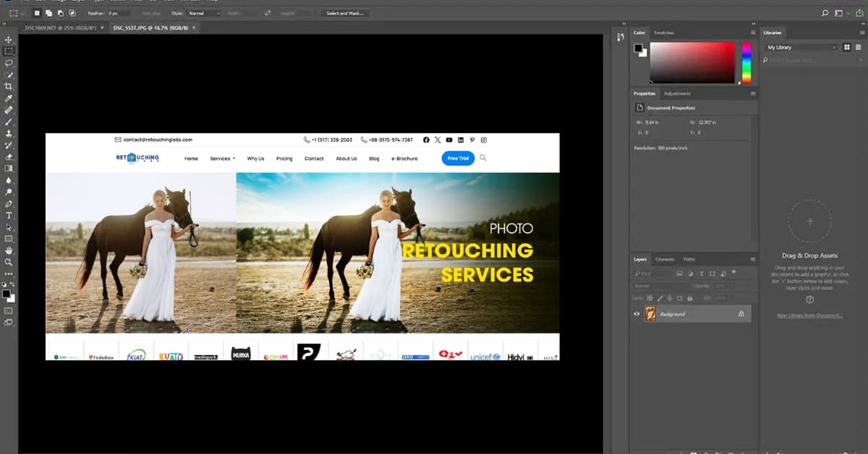The image size is (868, 454).
Task: Select the Eyedropper tool
Action: pos(9,98)
